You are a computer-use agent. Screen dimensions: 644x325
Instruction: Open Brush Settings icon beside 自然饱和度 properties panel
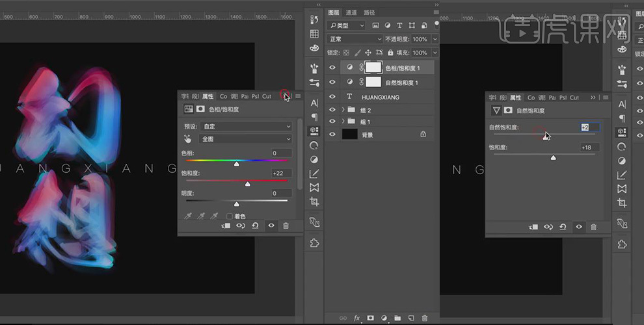[x=622, y=84]
